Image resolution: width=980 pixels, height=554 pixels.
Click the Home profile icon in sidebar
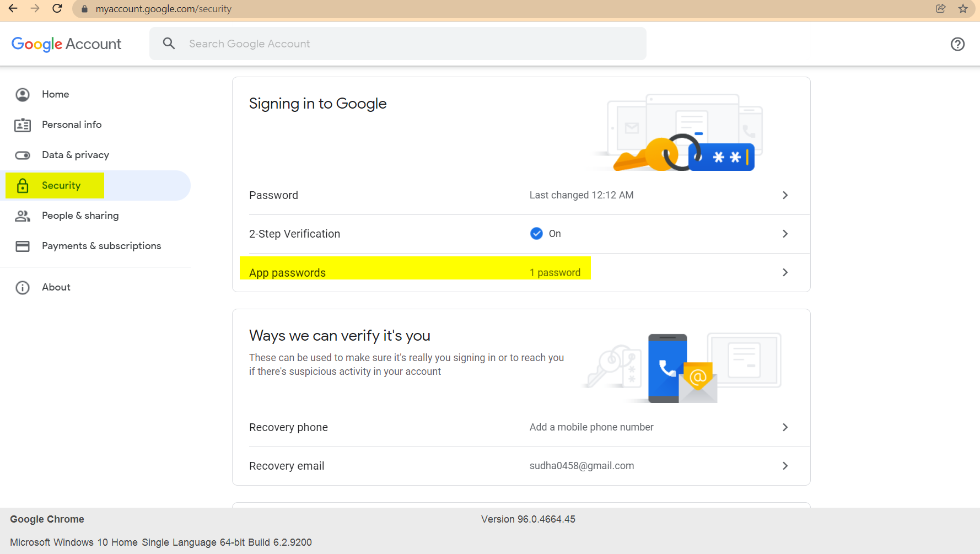23,95
